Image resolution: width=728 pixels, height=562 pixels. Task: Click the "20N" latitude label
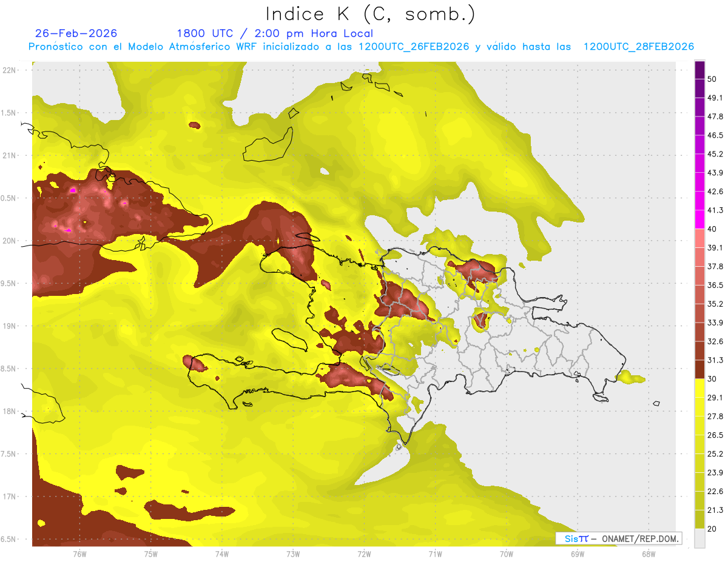[9, 241]
